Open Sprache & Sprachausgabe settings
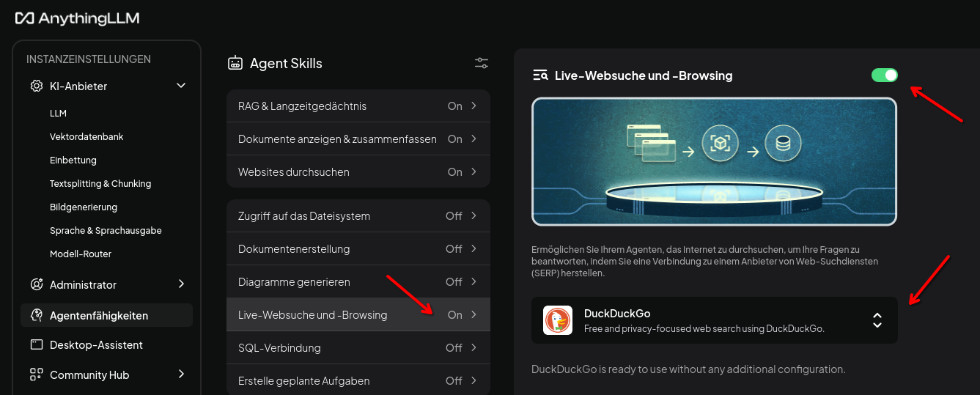This screenshot has height=395, width=980. [106, 231]
